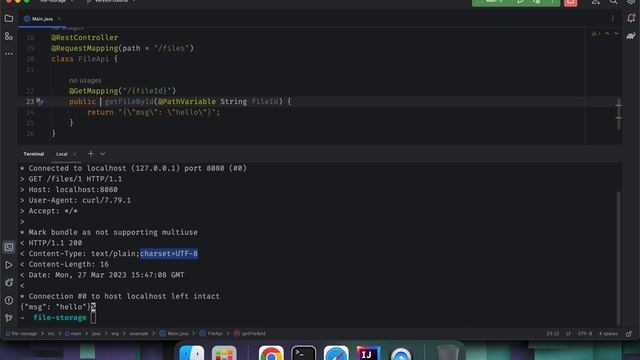The height and width of the screenshot is (360, 640).
Task: Click the Main.java breadcrumb in navigation bar
Action: 174,333
